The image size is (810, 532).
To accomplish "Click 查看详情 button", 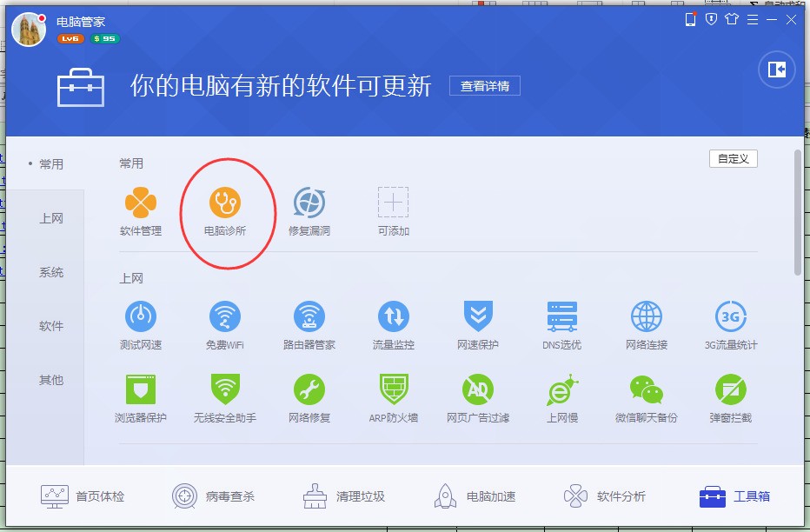I will [485, 86].
